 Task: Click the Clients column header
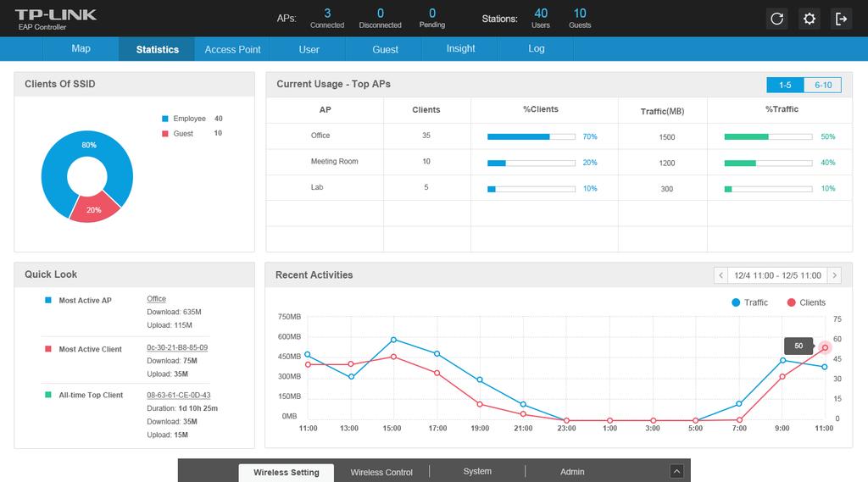coord(426,109)
